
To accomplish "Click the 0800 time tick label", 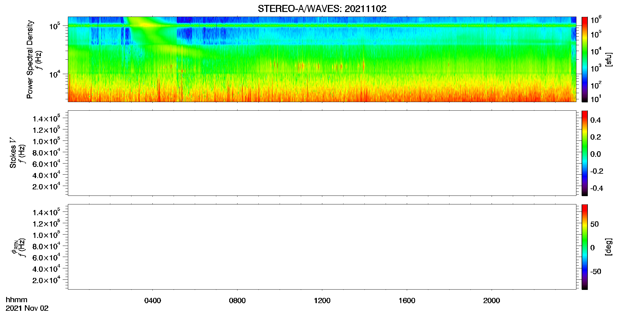I will 237,300.
